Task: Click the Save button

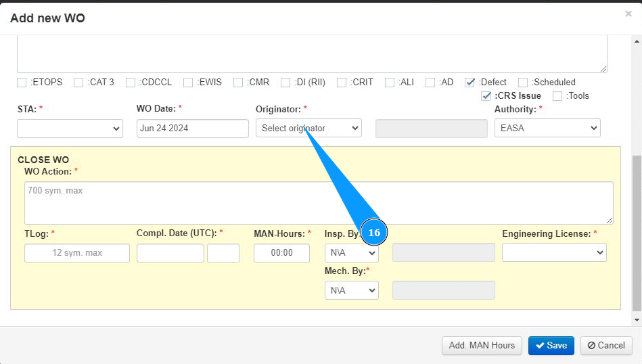Action: click(x=551, y=345)
